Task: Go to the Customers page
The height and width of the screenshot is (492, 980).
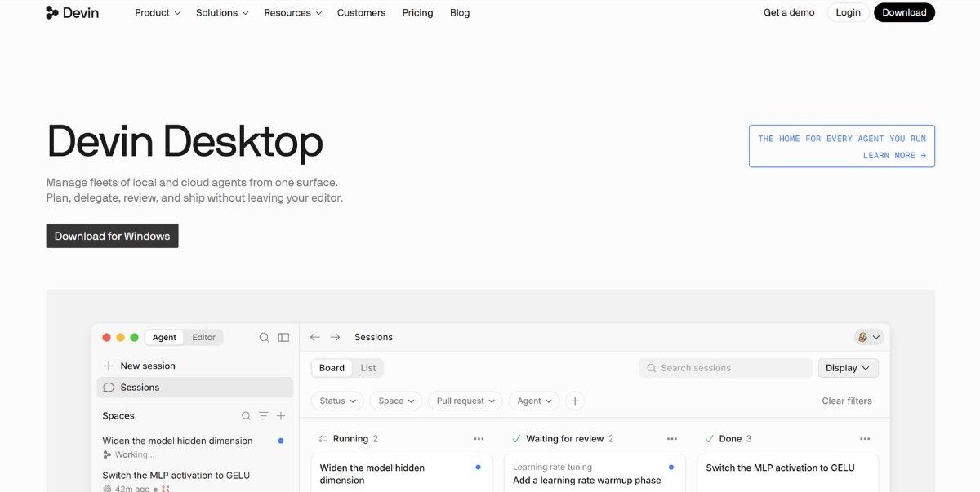Action: (x=361, y=12)
